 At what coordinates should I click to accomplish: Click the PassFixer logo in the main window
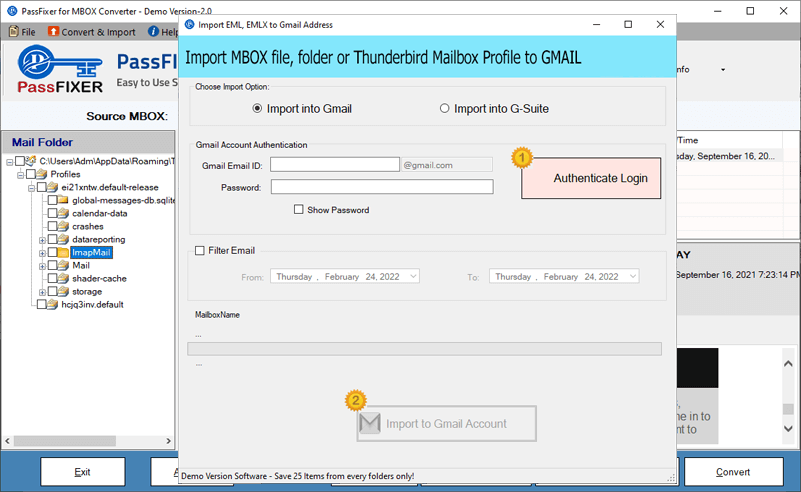[x=60, y=69]
